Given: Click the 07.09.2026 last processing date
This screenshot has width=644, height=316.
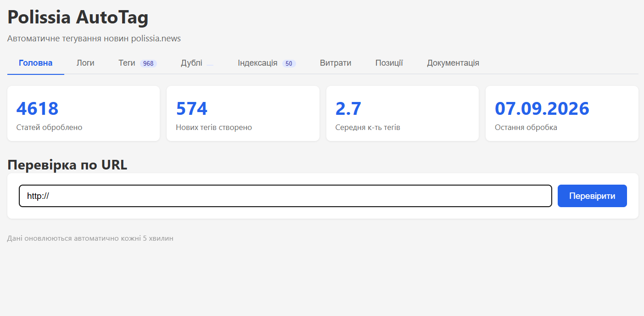Looking at the screenshot, I should pyautogui.click(x=542, y=108).
